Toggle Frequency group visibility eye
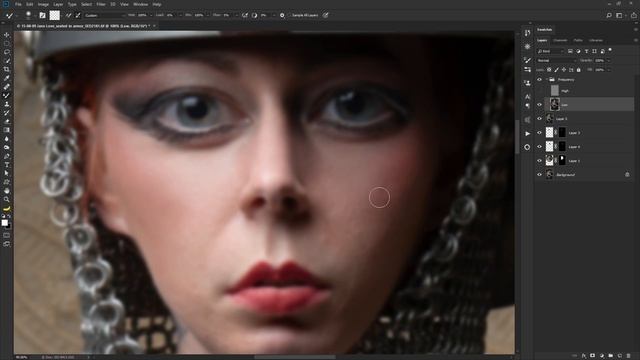 click(x=539, y=80)
